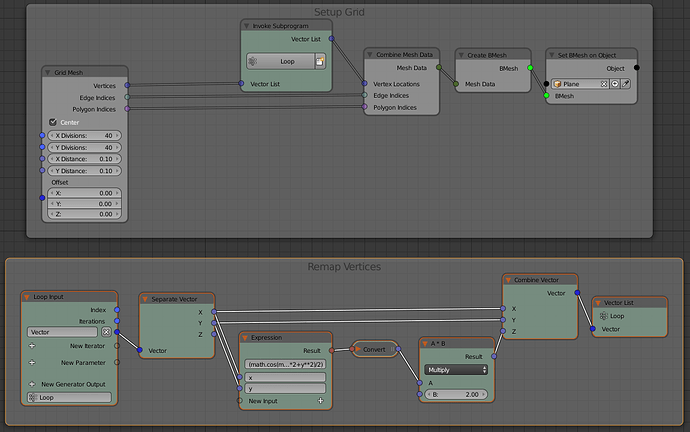690x432 pixels.
Task: Click the Vertex Locations input socket
Action: point(364,83)
